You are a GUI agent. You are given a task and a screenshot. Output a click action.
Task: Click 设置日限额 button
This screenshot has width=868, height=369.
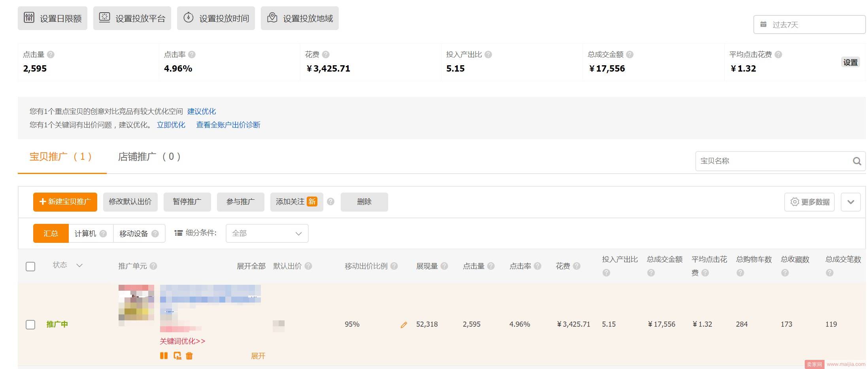point(53,18)
